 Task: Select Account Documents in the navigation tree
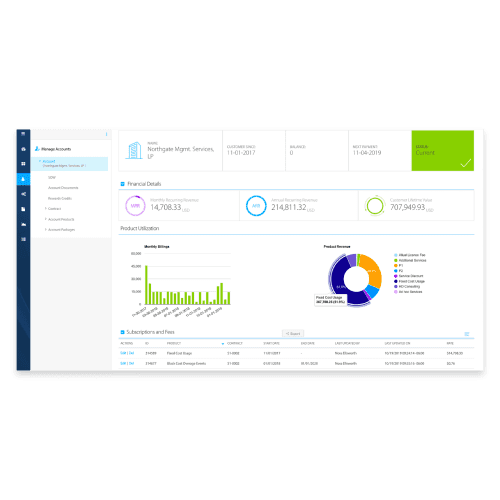(63, 188)
